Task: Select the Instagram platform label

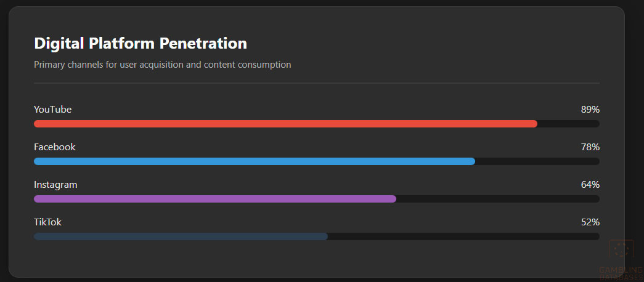Action: pyautogui.click(x=55, y=185)
